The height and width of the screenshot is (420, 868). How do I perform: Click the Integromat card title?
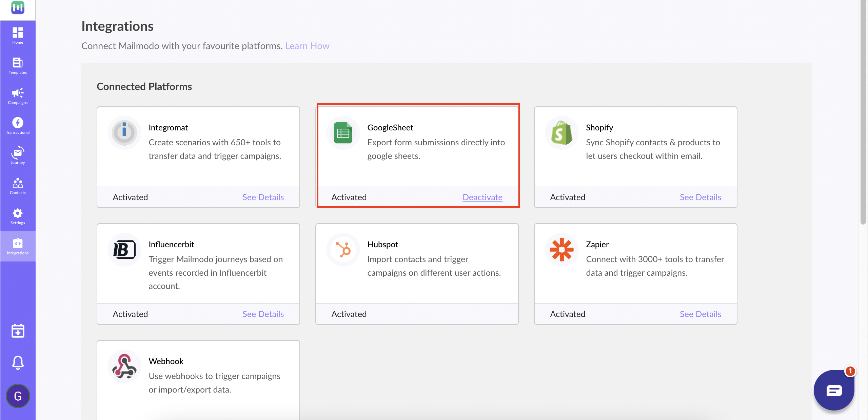(168, 127)
